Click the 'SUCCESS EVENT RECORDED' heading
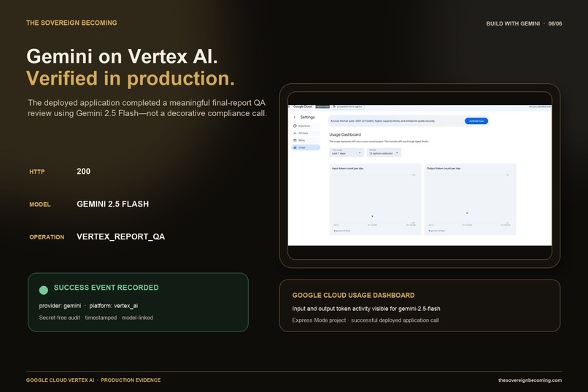Viewport: 588px width, 392px height. pyautogui.click(x=106, y=288)
